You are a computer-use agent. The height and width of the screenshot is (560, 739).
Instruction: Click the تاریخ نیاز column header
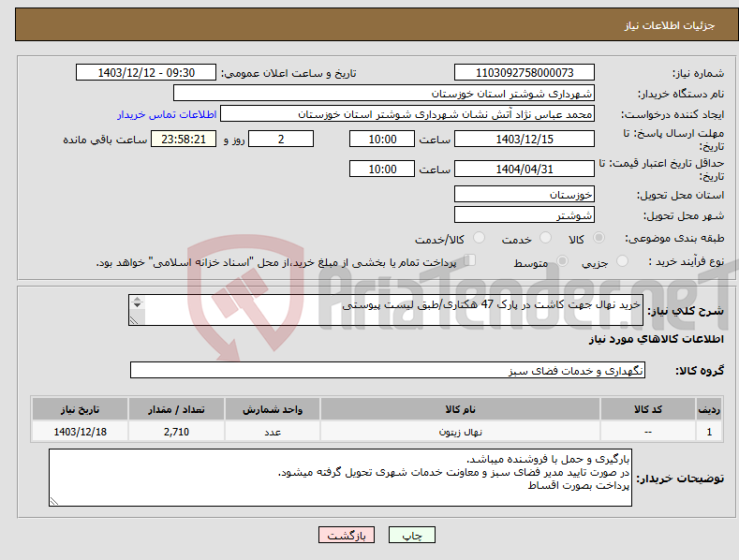81,409
